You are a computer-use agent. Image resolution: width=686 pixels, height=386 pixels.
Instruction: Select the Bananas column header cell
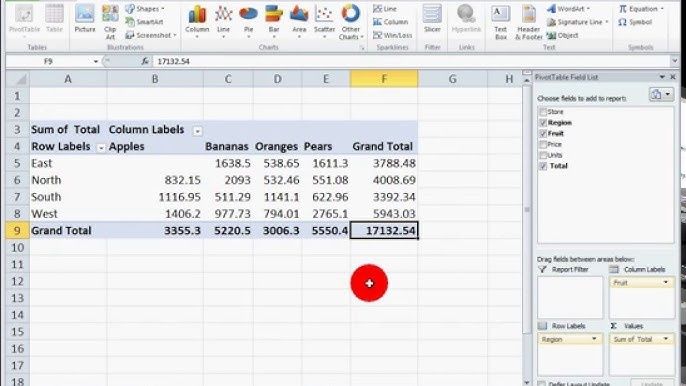point(228,147)
